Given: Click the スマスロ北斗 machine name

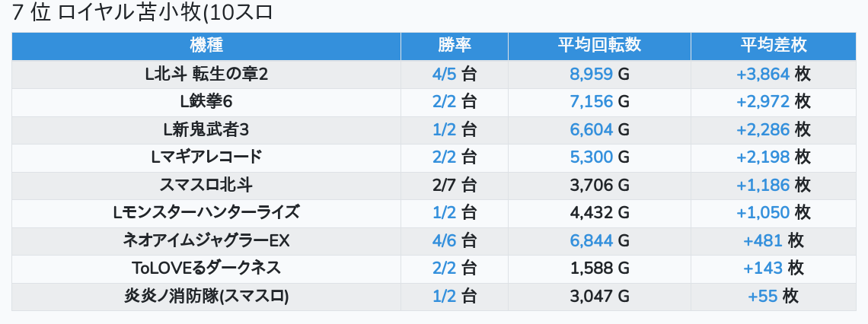Looking at the screenshot, I should point(206,185).
